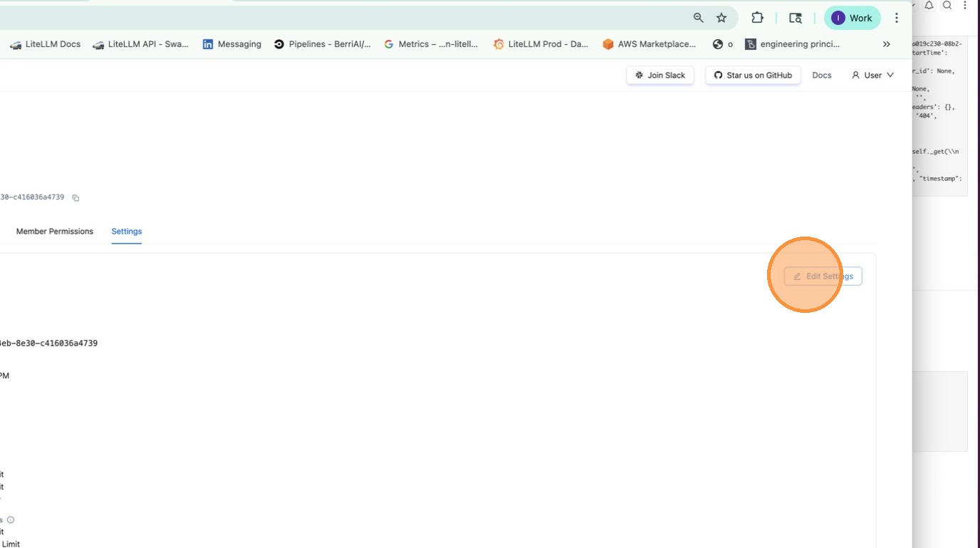Open the tab search icon beside Work profile
980x548 pixels.
pyautogui.click(x=796, y=18)
